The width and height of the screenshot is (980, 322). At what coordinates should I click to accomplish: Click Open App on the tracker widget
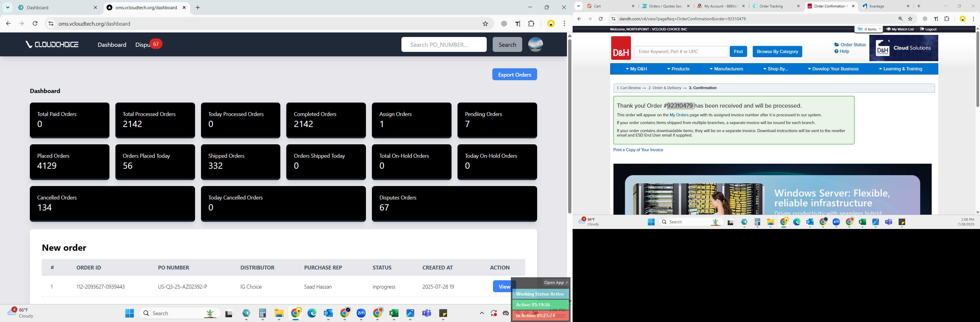point(555,282)
